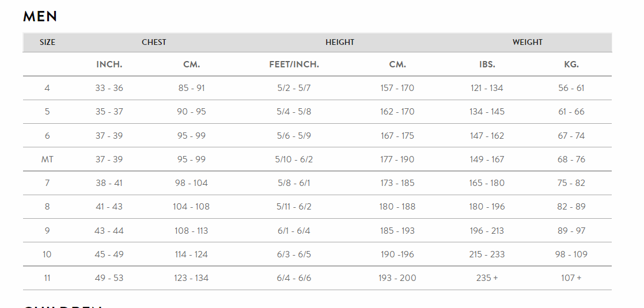Viewport: 644px width, 308px height.
Task: Click chest value 33 - 36 inches
Action: [109, 88]
